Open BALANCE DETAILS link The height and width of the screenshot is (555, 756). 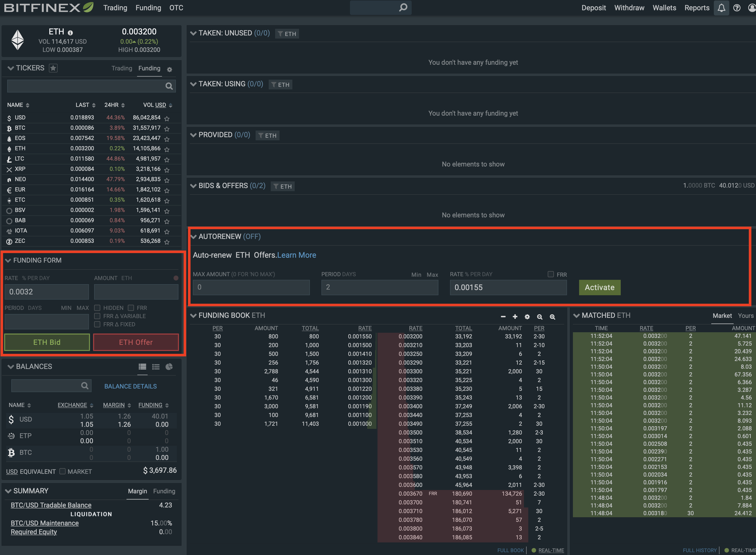point(130,386)
